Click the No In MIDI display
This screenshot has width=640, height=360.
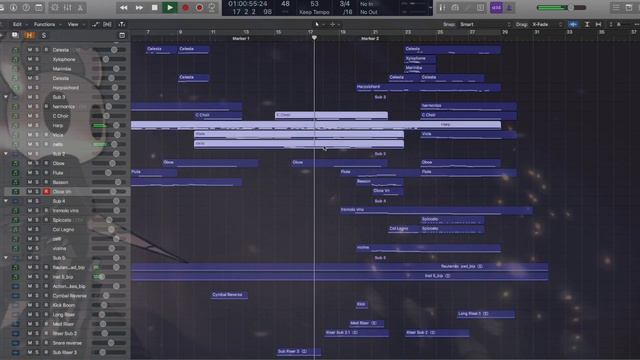[366, 4]
